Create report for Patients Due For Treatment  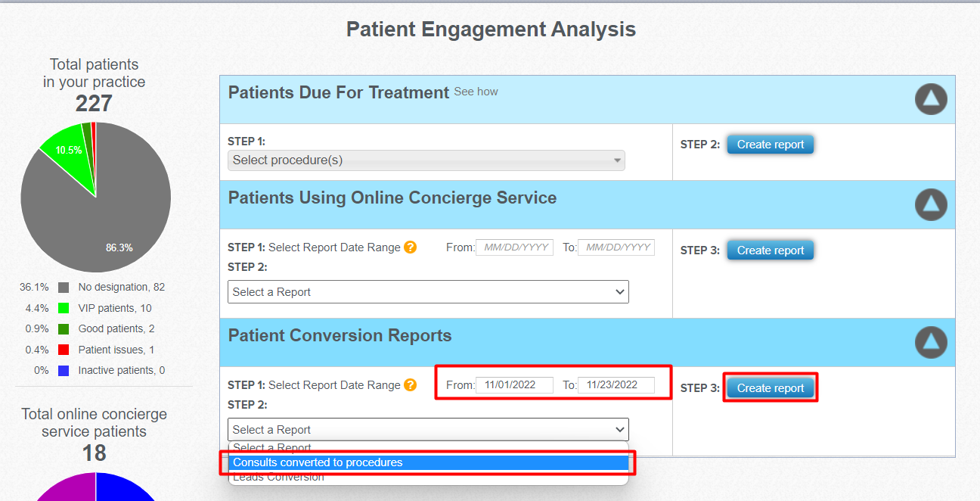click(771, 145)
